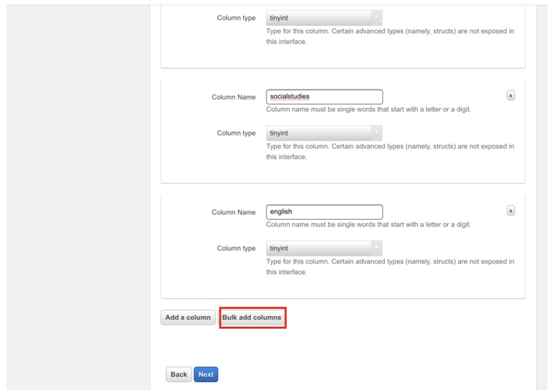Viewport: 551px width, 392px height.
Task: Focus the socialstudies Column Name field
Action: (324, 97)
